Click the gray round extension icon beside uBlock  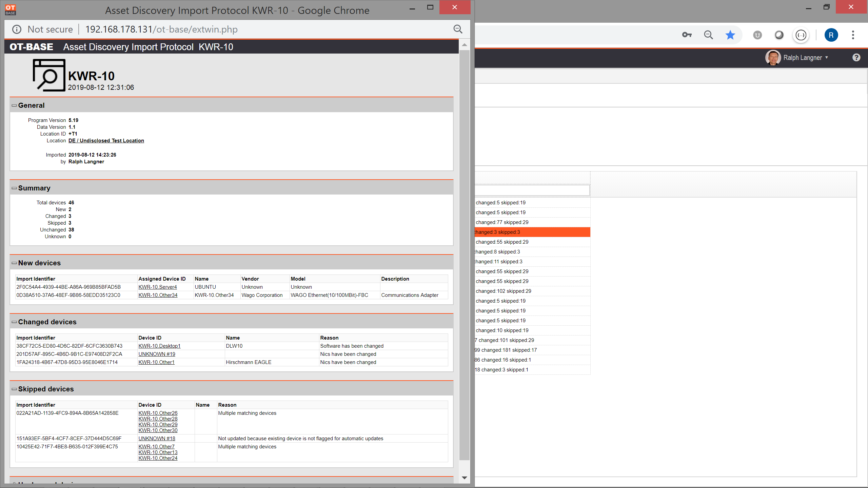[x=779, y=35]
